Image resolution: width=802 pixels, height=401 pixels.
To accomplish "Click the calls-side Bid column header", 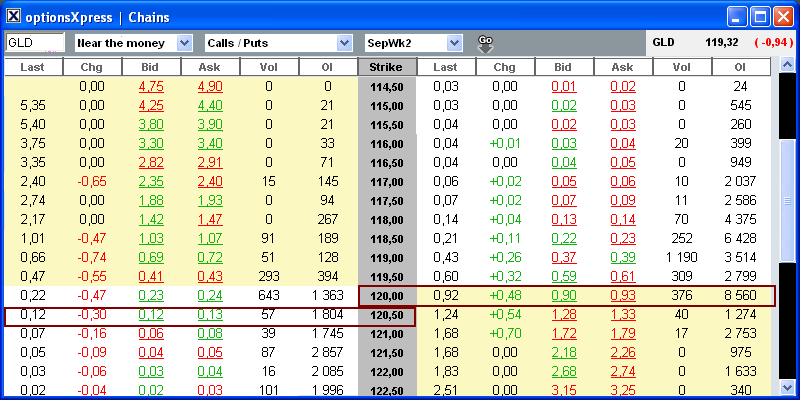I will point(150,67).
